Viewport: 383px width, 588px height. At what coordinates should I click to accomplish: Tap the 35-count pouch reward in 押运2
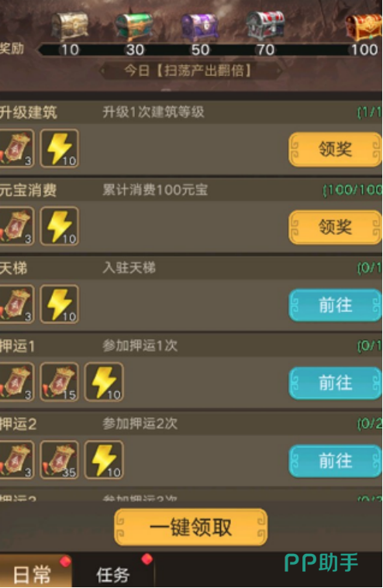pos(59,460)
